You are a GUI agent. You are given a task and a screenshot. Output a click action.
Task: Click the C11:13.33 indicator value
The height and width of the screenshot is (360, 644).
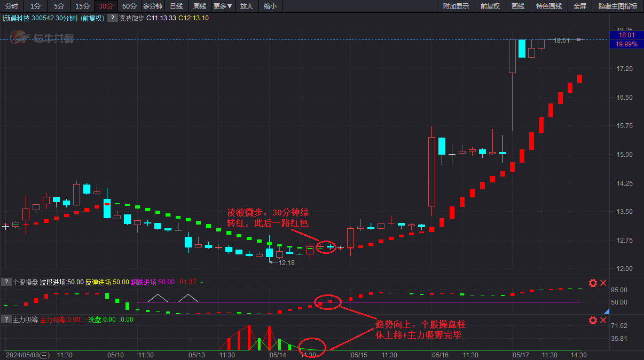coord(161,18)
